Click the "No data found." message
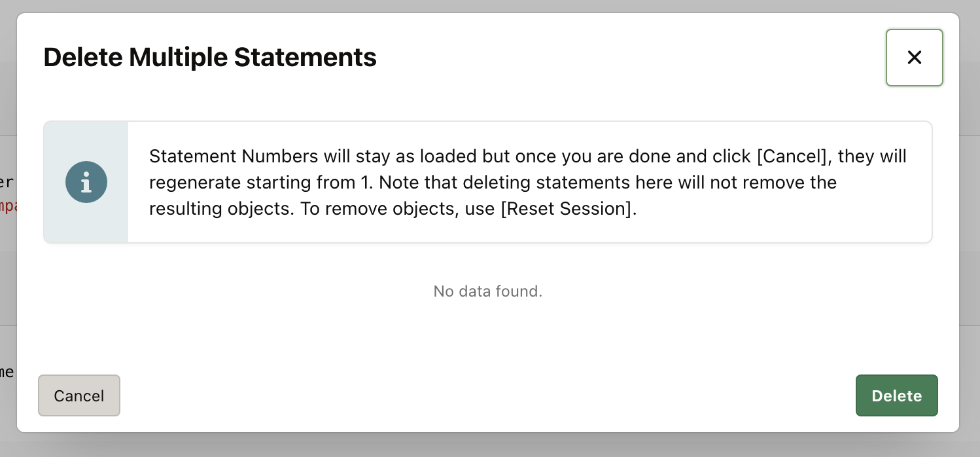Image resolution: width=980 pixels, height=457 pixels. [487, 291]
